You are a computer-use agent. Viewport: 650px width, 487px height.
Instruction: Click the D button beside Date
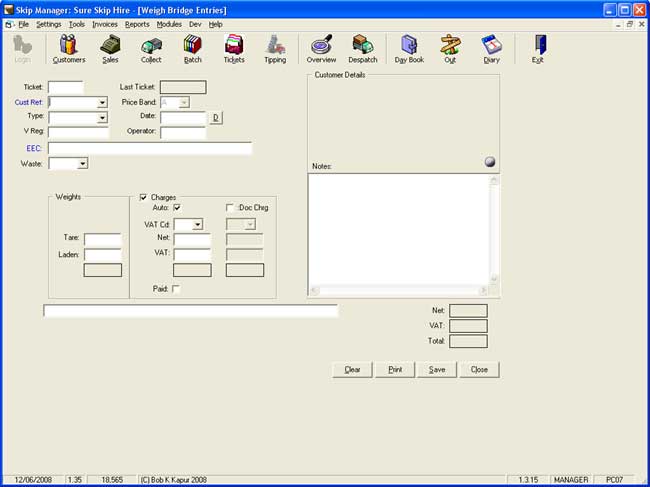pyautogui.click(x=216, y=118)
